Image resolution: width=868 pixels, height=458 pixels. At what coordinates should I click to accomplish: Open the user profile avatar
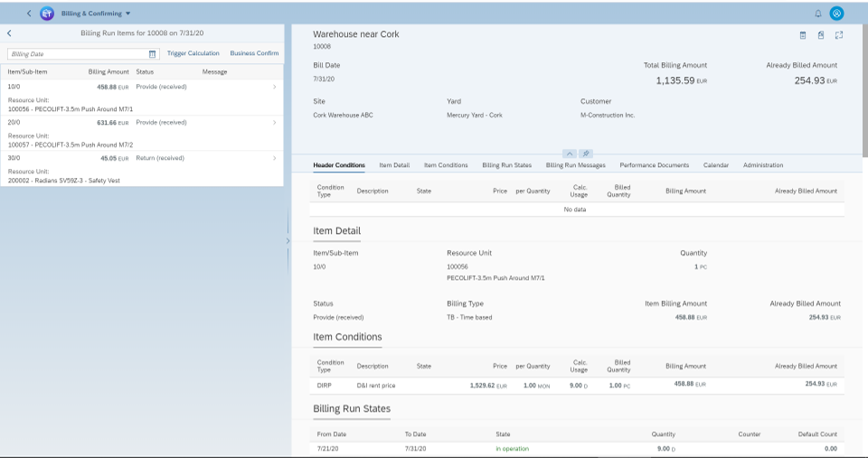point(837,14)
